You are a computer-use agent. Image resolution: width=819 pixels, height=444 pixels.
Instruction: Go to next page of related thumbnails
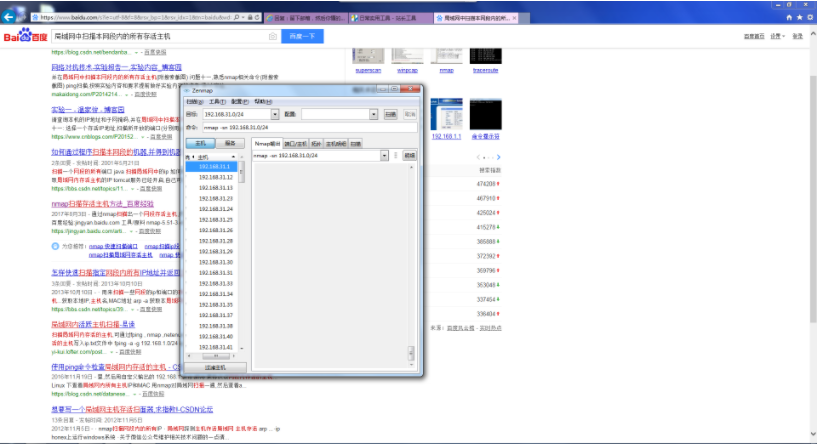click(498, 157)
